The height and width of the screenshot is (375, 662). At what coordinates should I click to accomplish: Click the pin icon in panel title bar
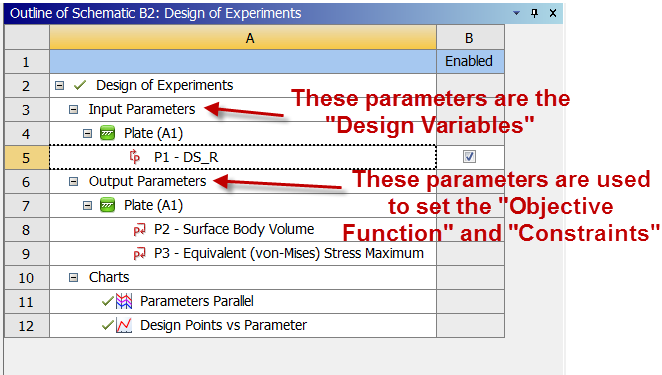534,13
